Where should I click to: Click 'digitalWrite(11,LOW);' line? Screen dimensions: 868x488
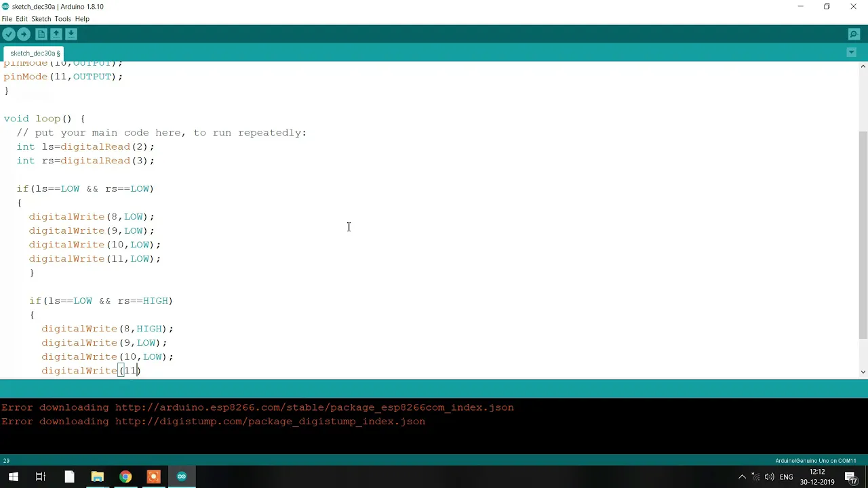click(95, 258)
